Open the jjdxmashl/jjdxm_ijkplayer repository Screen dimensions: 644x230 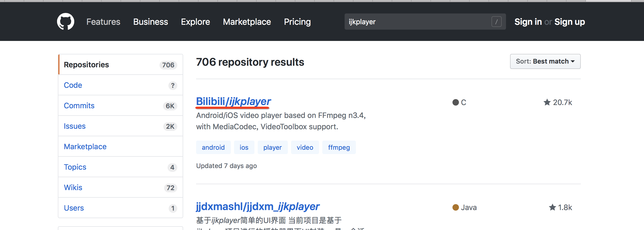tap(257, 207)
